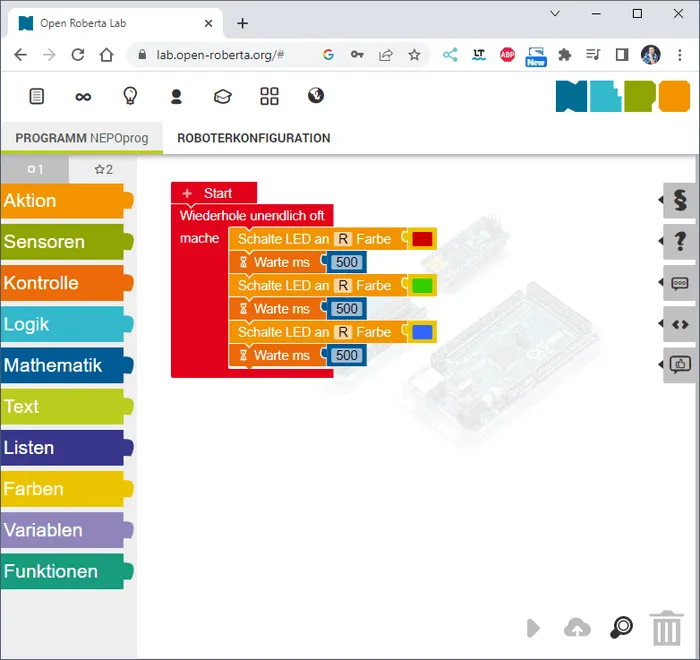Viewport: 700px width, 660px height.
Task: Open the graduation cap tutorials icon
Action: [x=223, y=96]
